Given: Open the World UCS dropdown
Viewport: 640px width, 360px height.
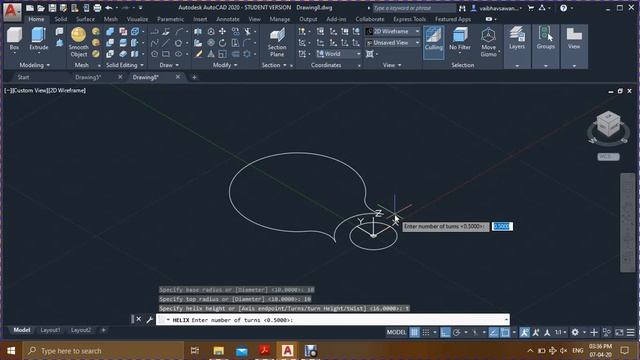Looking at the screenshot, I should pyautogui.click(x=338, y=54).
